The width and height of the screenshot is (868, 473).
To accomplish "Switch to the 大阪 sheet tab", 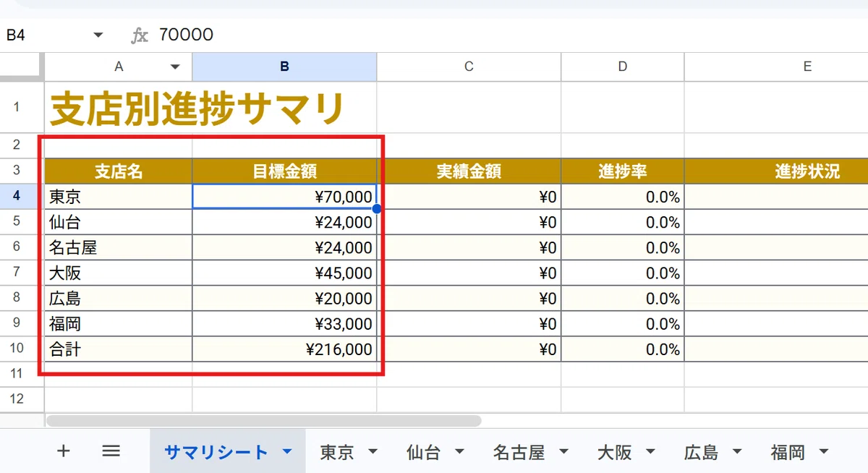I will pyautogui.click(x=615, y=452).
